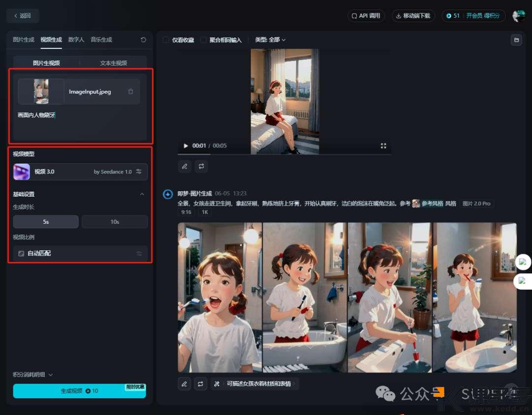This screenshot has height=415, width=532.
Task: Click the trash icon next to ImageInput.jpeg
Action: [x=131, y=91]
